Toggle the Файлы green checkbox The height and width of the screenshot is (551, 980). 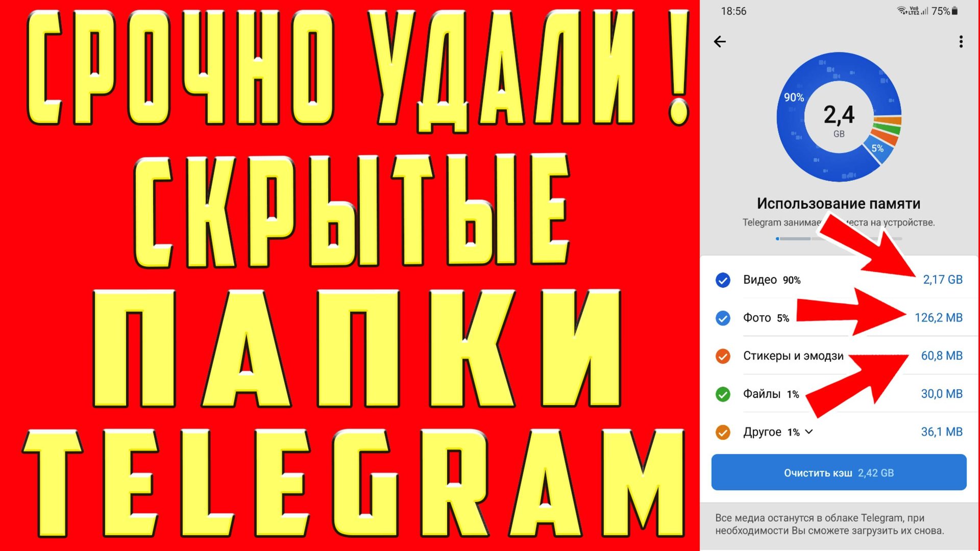pyautogui.click(x=723, y=394)
